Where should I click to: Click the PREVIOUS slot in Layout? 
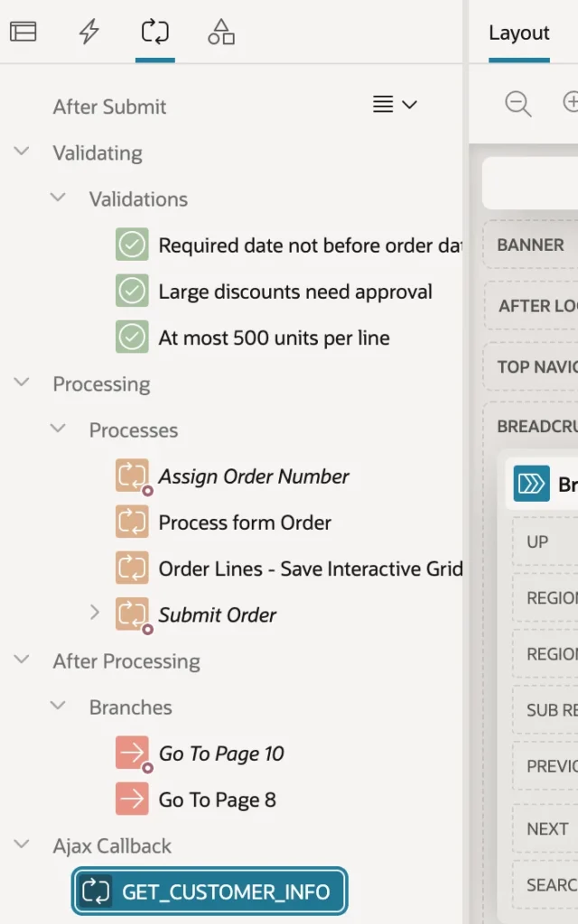(545, 766)
